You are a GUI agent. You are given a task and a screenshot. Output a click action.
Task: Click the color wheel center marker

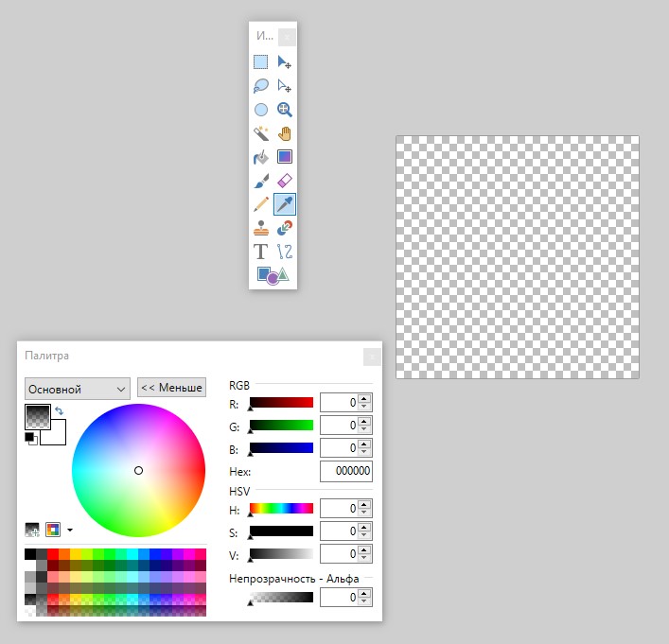138,470
